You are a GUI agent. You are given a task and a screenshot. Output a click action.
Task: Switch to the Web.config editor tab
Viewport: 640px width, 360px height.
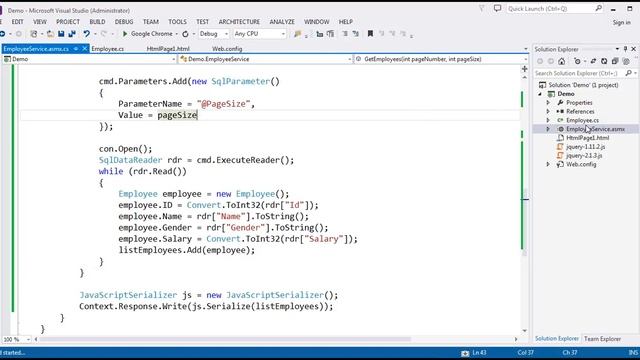point(227,49)
